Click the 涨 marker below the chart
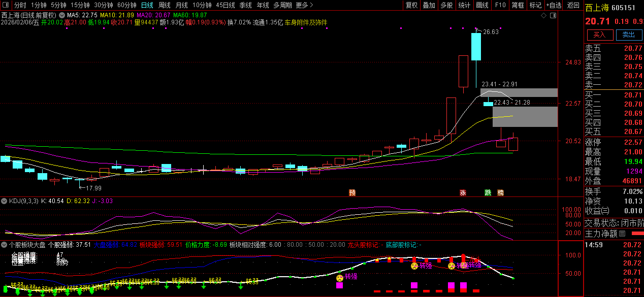The image size is (644, 297). 463,193
